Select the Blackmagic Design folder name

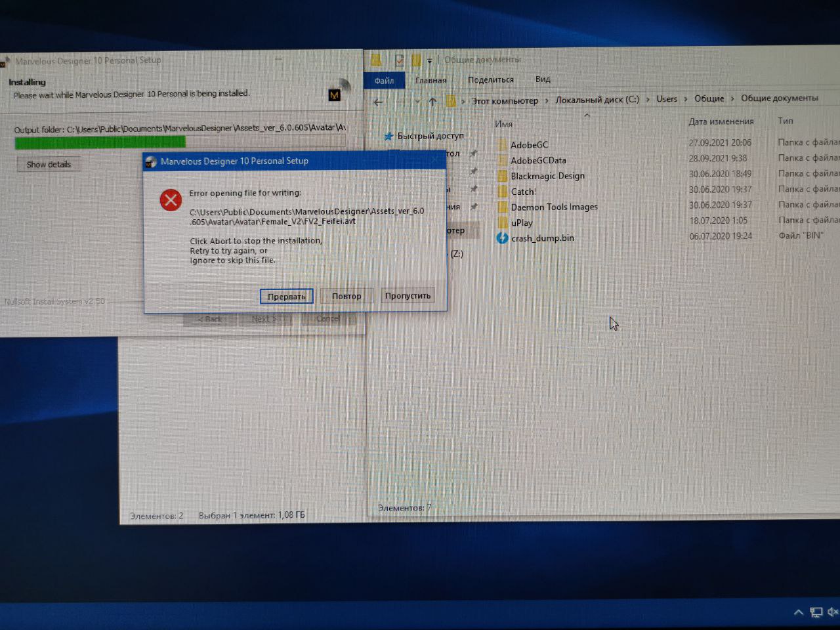click(547, 176)
